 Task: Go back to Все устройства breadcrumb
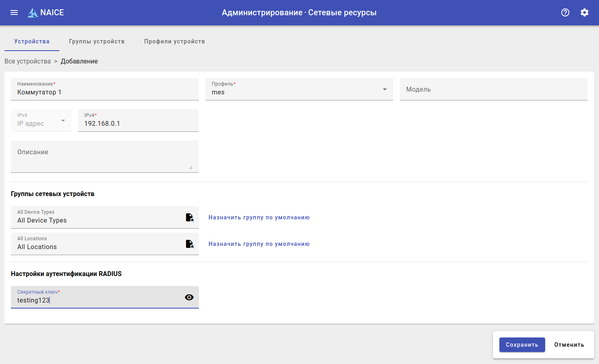pos(28,61)
